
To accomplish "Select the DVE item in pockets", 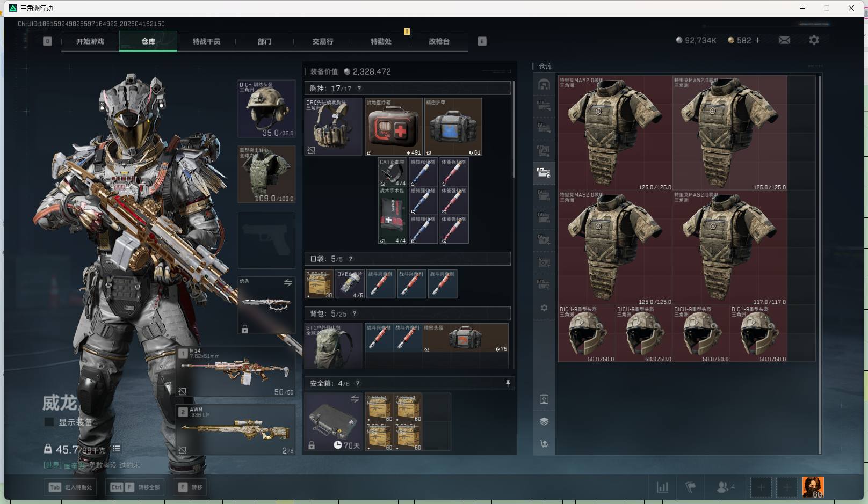I will point(350,284).
